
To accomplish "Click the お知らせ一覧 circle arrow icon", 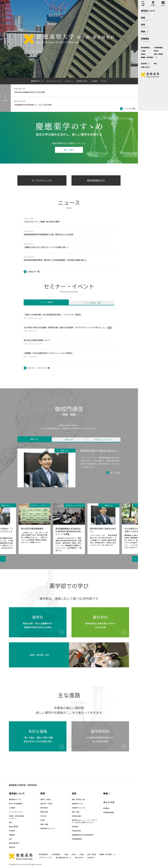I will coord(25,272).
